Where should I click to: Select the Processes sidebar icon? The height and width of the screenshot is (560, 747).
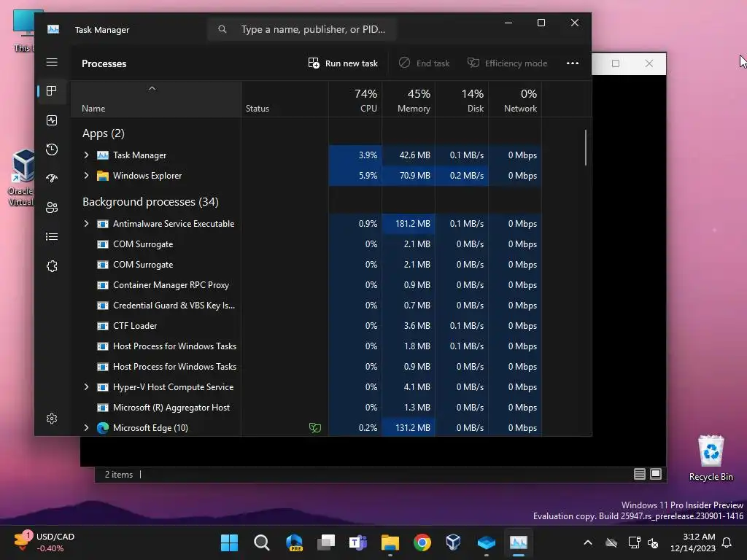52,91
